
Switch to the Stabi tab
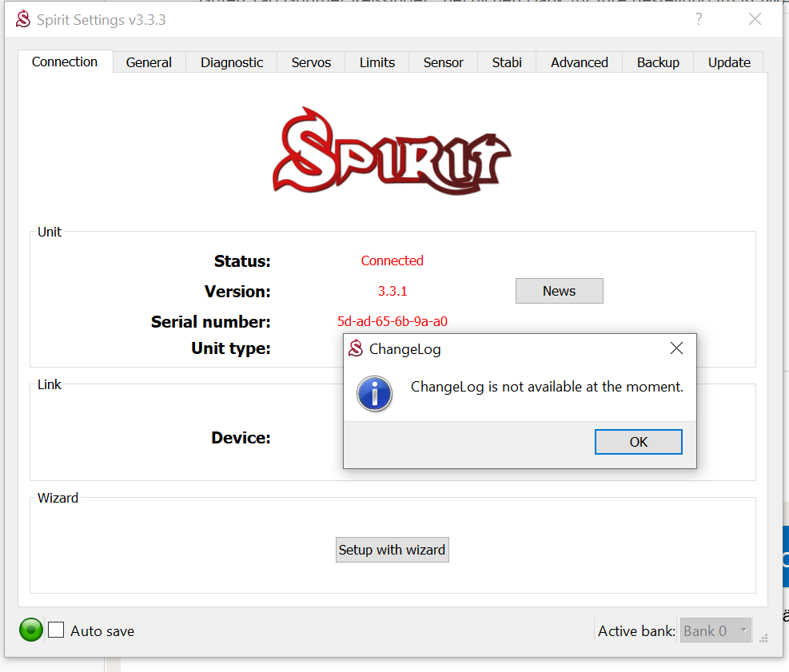pyautogui.click(x=507, y=62)
